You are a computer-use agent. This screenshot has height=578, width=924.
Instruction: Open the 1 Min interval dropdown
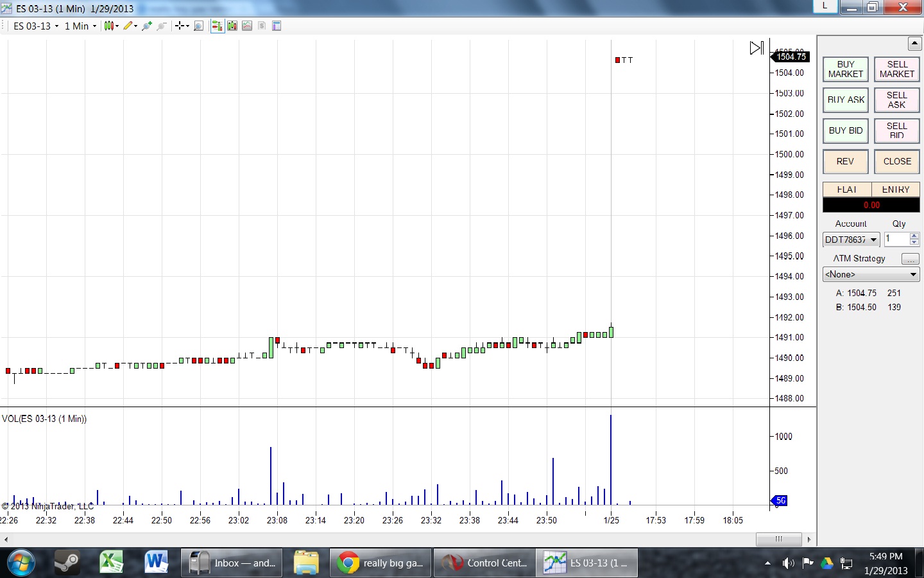point(80,26)
